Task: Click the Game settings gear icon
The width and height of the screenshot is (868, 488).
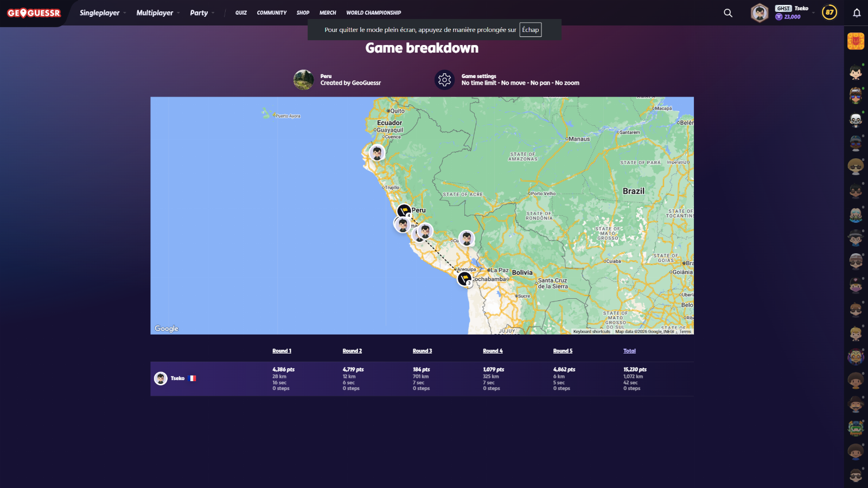Action: (444, 80)
